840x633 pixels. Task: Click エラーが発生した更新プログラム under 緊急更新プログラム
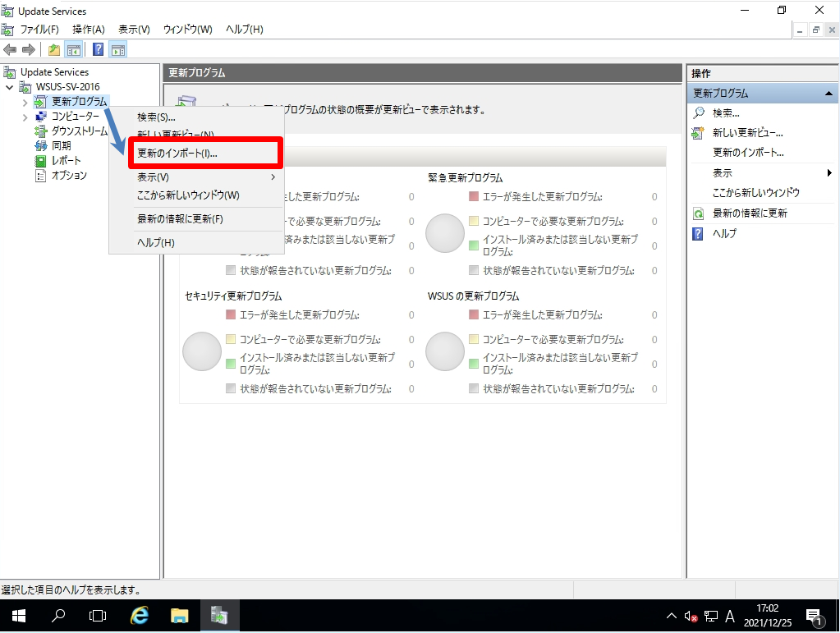click(x=542, y=197)
